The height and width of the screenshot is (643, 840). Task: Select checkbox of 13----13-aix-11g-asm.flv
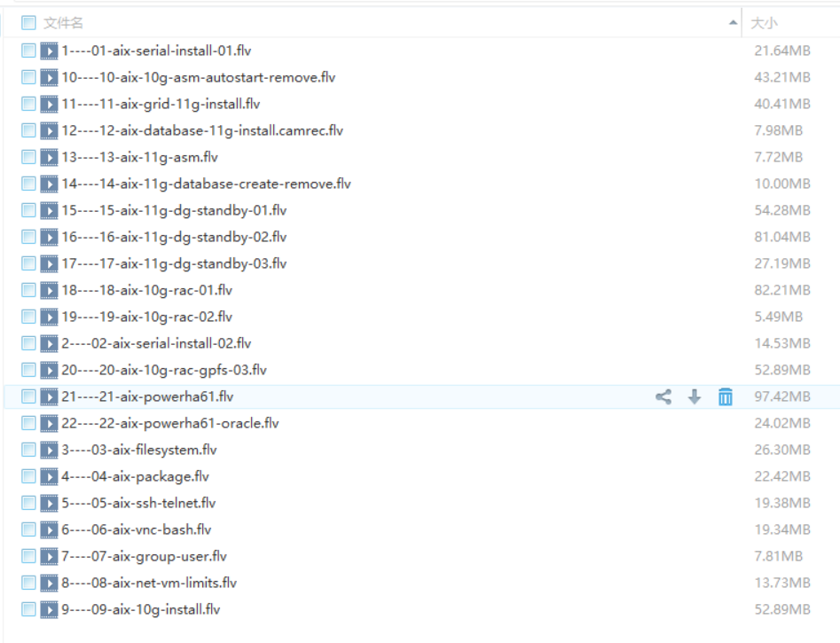pos(28,158)
